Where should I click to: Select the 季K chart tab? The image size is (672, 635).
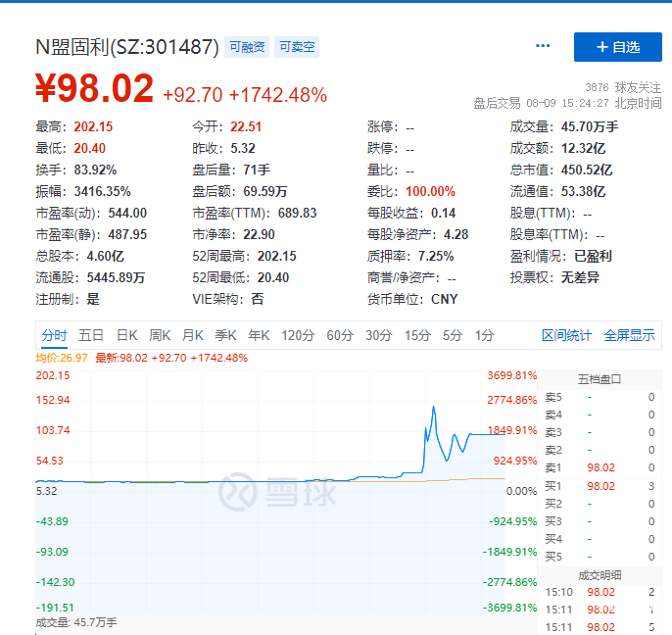click(x=226, y=335)
